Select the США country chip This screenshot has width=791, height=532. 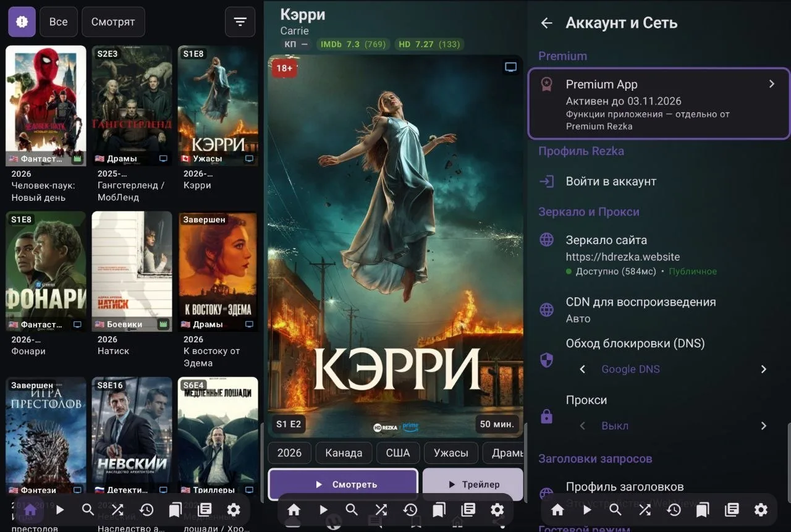tap(398, 453)
